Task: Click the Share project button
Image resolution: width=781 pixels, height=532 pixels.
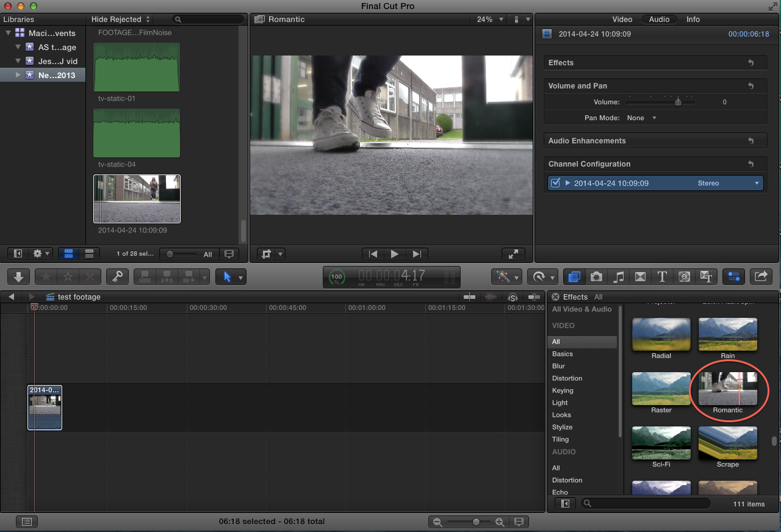Action: 761,276
